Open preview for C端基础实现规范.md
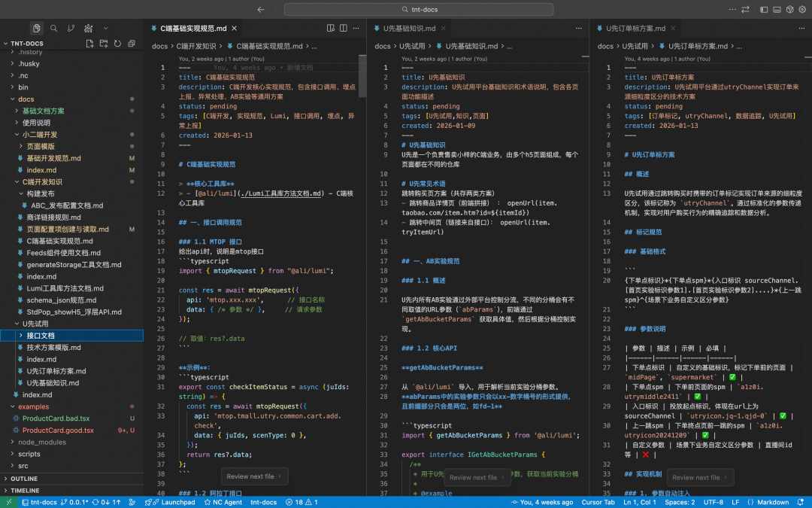The width and height of the screenshot is (812, 508). pyautogui.click(x=330, y=28)
